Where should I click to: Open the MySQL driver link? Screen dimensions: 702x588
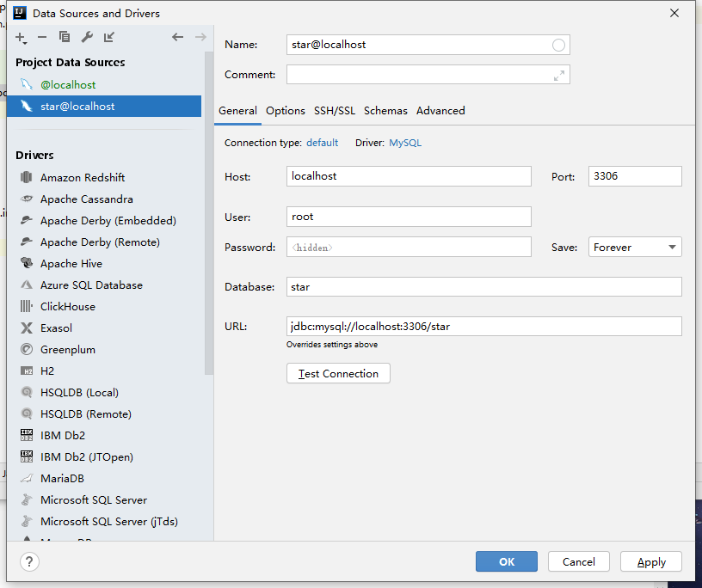tap(405, 143)
